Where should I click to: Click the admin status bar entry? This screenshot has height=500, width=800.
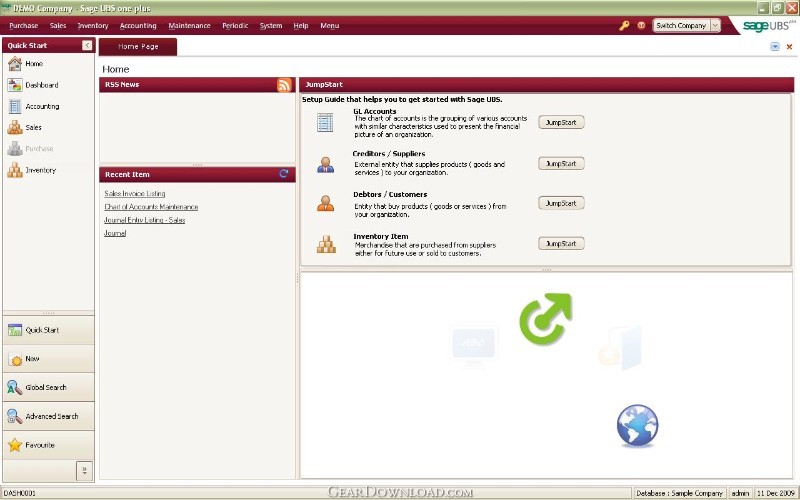tap(740, 493)
